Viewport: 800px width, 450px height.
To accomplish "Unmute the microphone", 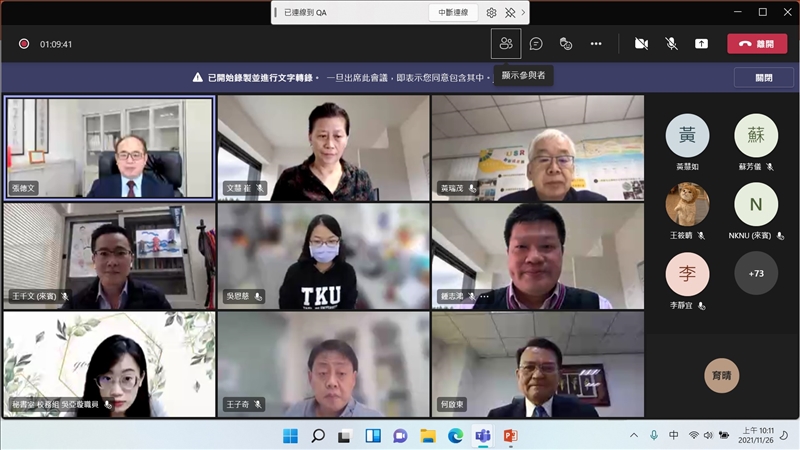I will point(671,44).
